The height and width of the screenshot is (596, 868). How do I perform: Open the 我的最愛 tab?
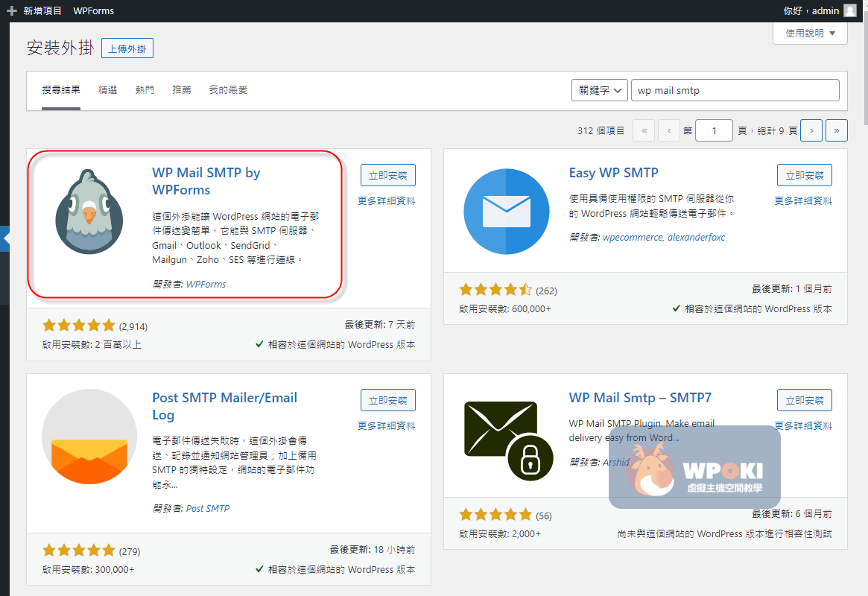[x=228, y=90]
